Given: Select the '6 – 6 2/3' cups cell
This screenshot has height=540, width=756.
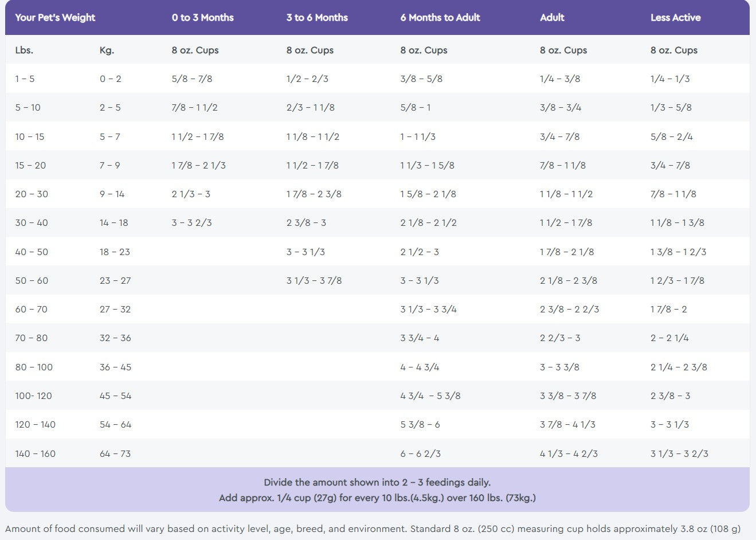Looking at the screenshot, I should (421, 453).
